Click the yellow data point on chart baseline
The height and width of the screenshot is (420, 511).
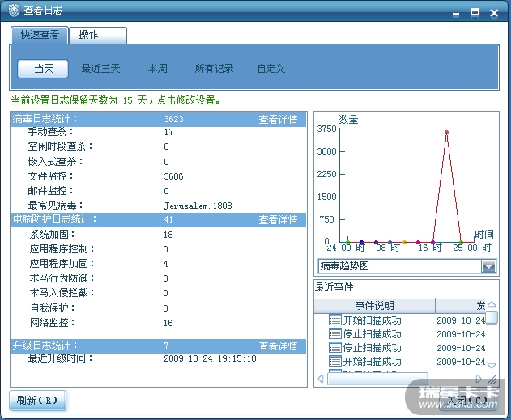tap(404, 242)
